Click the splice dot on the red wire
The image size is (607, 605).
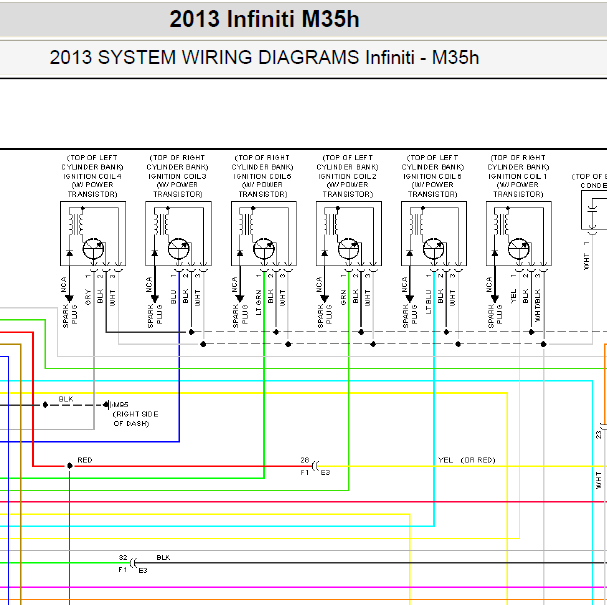[x=70, y=466]
